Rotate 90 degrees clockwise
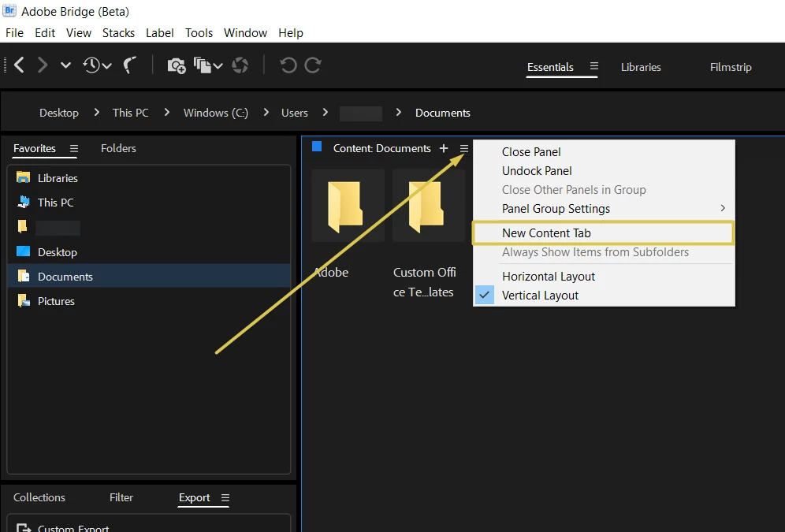The image size is (785, 532). click(x=313, y=65)
